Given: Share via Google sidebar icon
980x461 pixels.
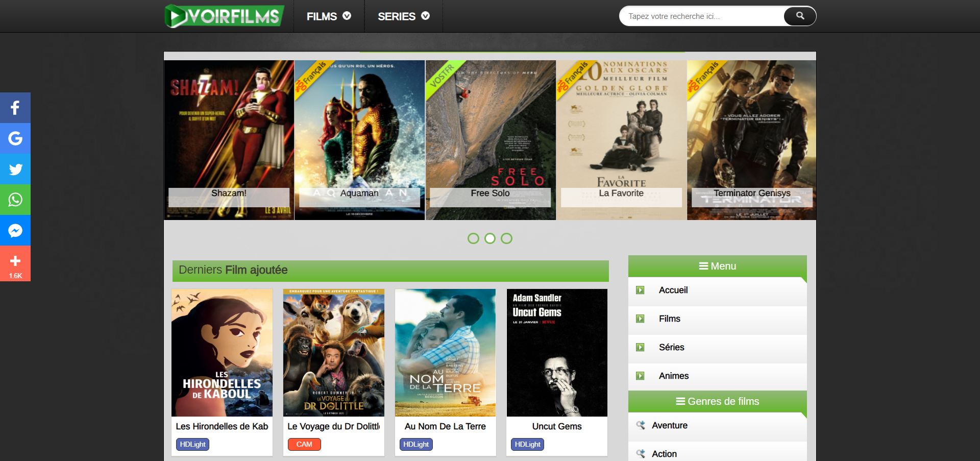Looking at the screenshot, I should 15,138.
